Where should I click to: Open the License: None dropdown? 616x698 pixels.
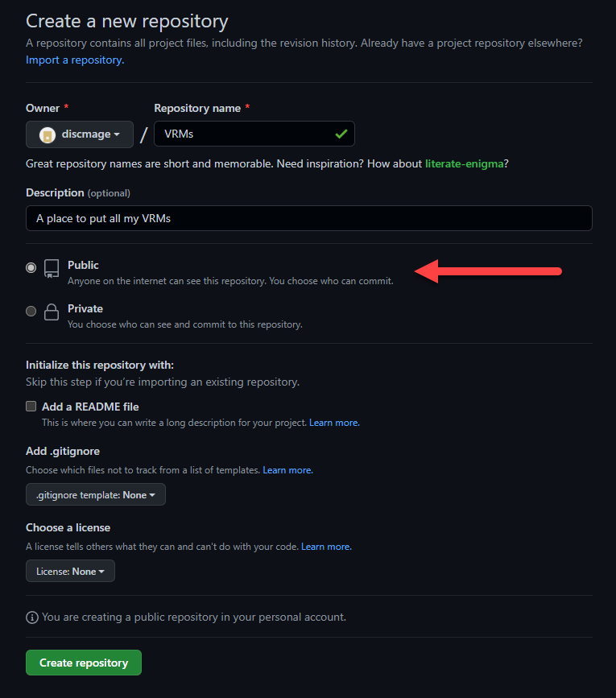70,571
